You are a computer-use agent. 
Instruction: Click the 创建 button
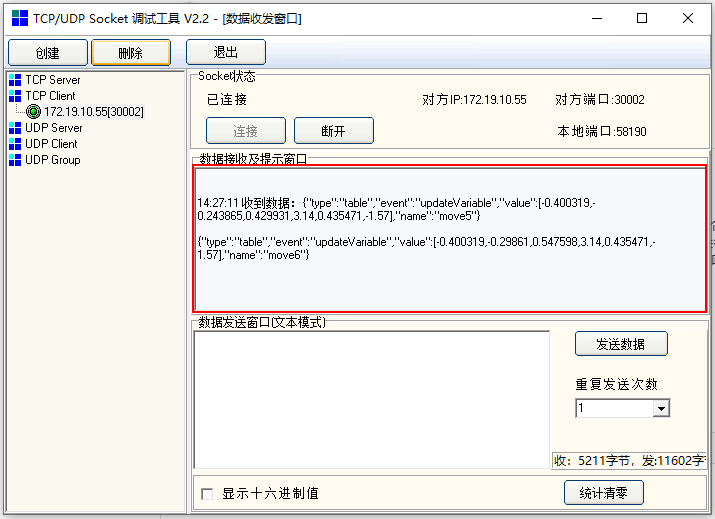tap(48, 53)
